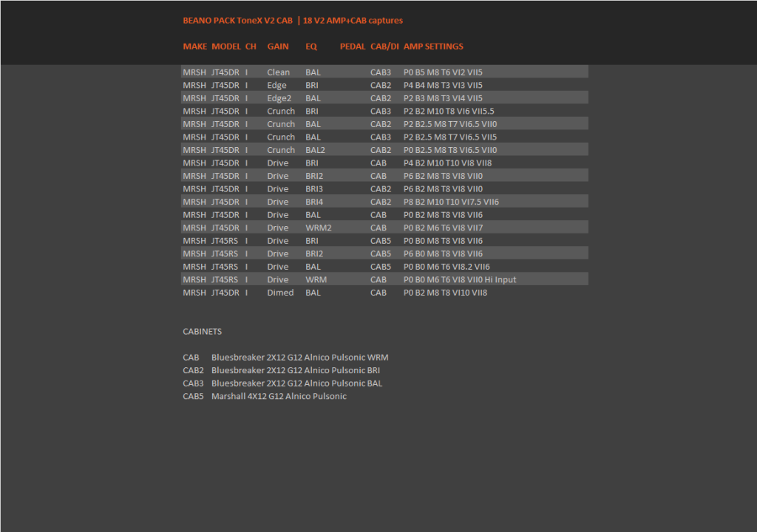
Task: Select Bluesbreaker 2X12 G12 Alnico Pulsonic BRI
Action: point(296,371)
